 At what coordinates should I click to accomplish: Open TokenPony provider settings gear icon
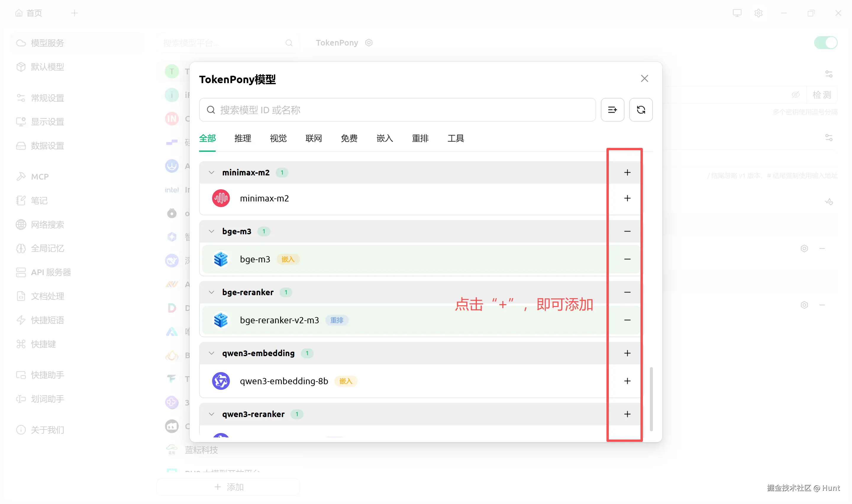369,43
